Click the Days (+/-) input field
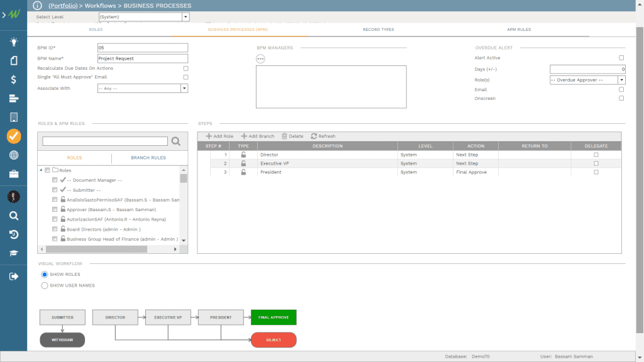 click(x=588, y=69)
